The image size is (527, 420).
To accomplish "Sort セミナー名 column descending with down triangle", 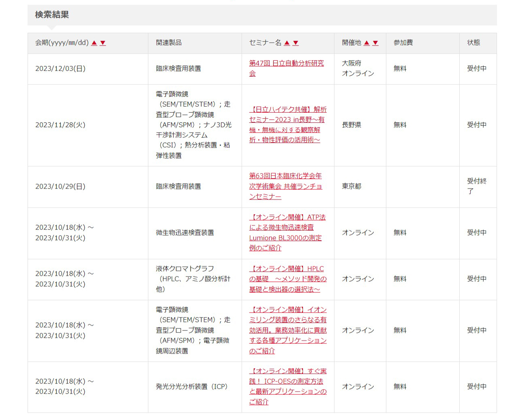I will pyautogui.click(x=296, y=43).
